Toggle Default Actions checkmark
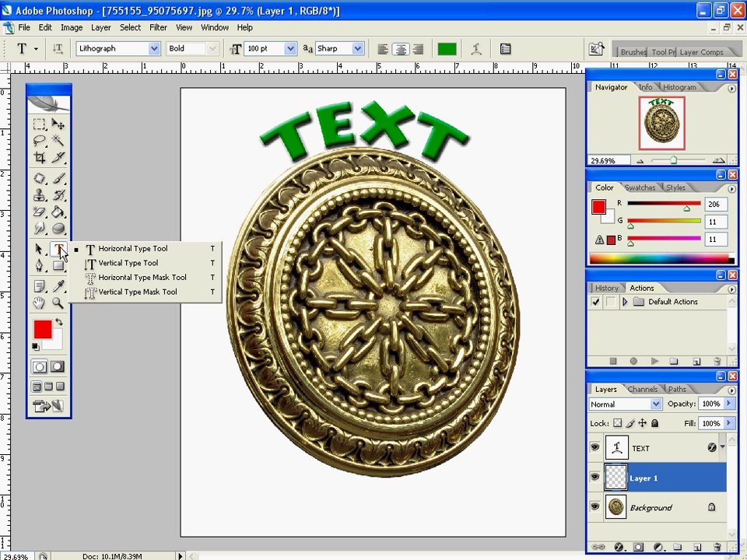The width and height of the screenshot is (747, 560). coord(595,302)
